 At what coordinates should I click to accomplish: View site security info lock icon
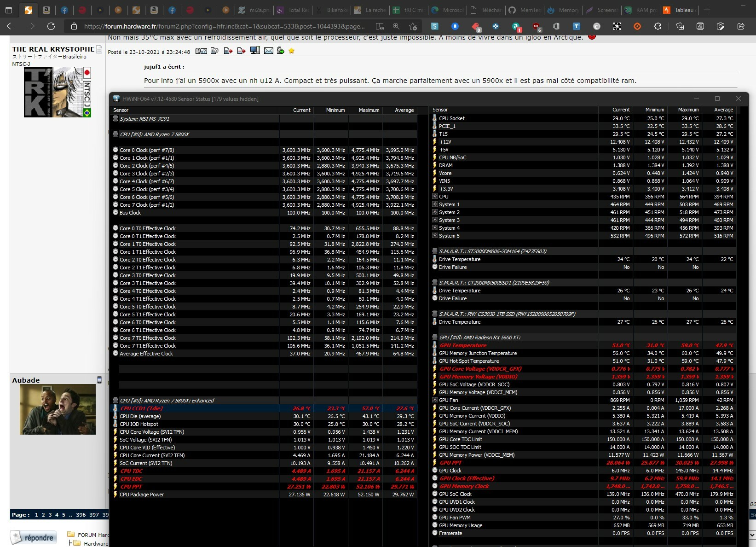pyautogui.click(x=74, y=26)
